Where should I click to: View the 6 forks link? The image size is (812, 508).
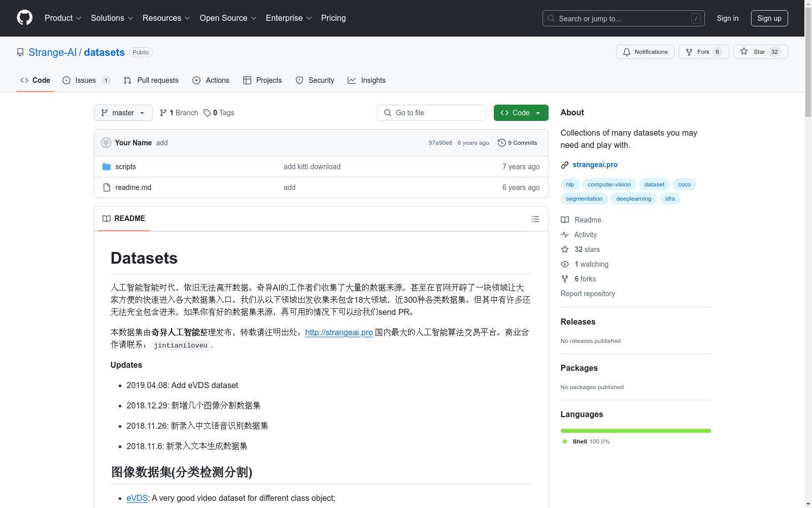pos(578,279)
